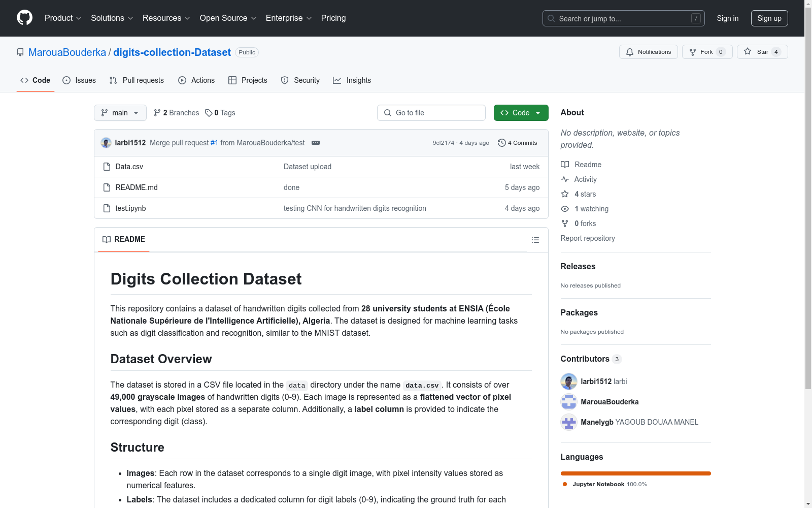Expand the green Code dropdown button
The image size is (812, 508).
click(521, 113)
